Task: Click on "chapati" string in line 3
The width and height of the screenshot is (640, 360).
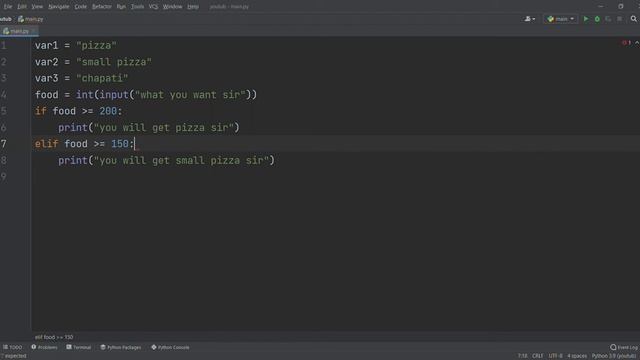Action: (102, 78)
